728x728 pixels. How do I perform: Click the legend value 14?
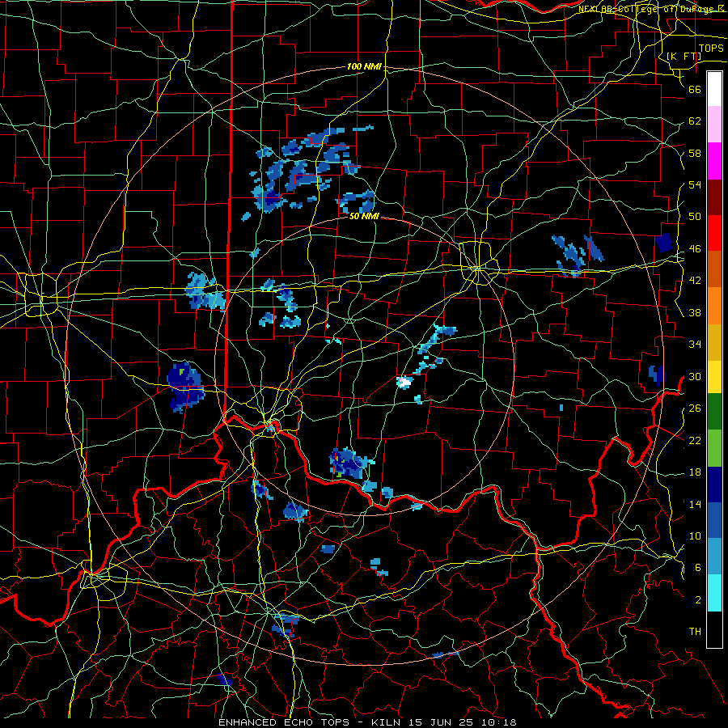click(x=695, y=504)
